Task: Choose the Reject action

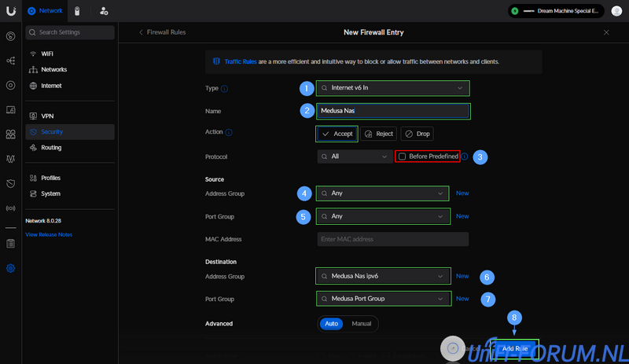Action: click(378, 134)
